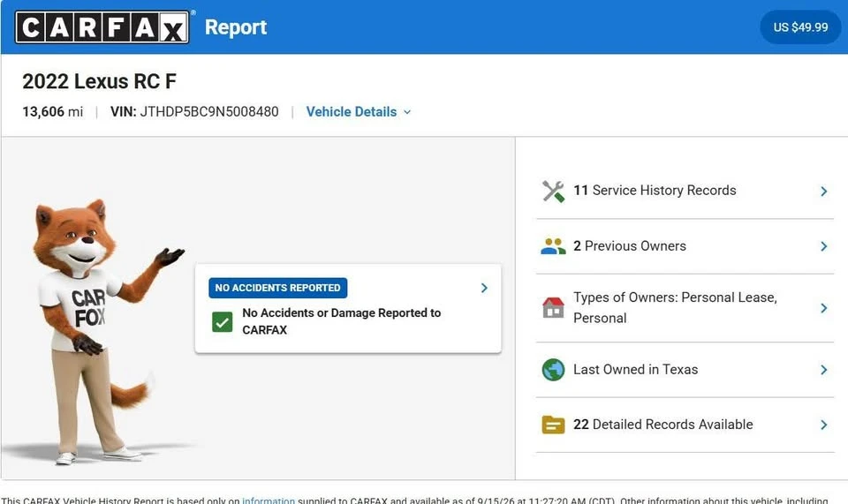Expand Detailed Records Available chevron
Image resolution: width=848 pixels, height=504 pixels.
coord(823,425)
